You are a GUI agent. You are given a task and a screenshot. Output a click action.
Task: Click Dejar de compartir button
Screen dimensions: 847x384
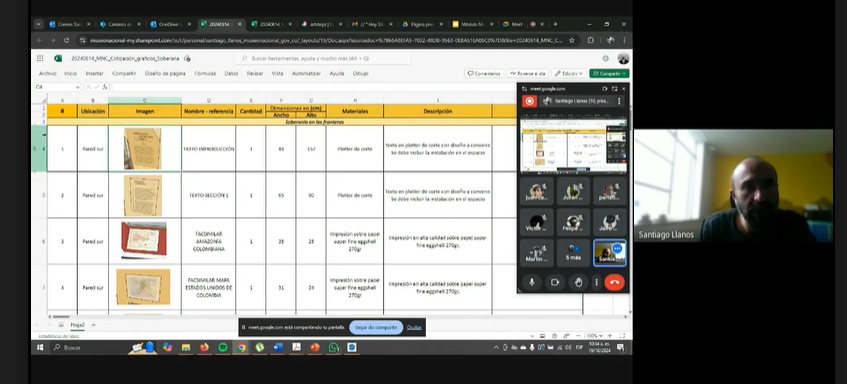[x=376, y=327]
